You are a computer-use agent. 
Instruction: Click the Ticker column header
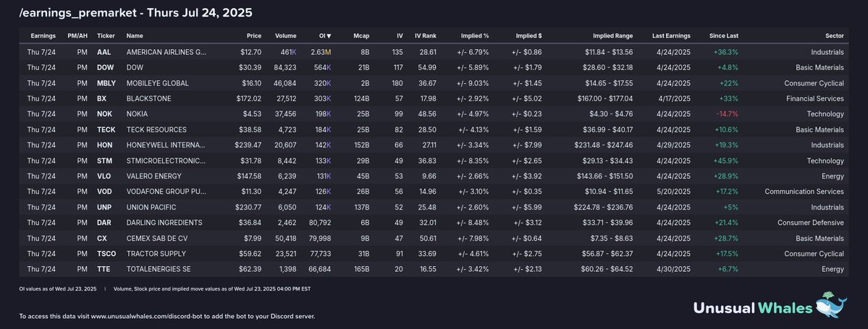[106, 36]
